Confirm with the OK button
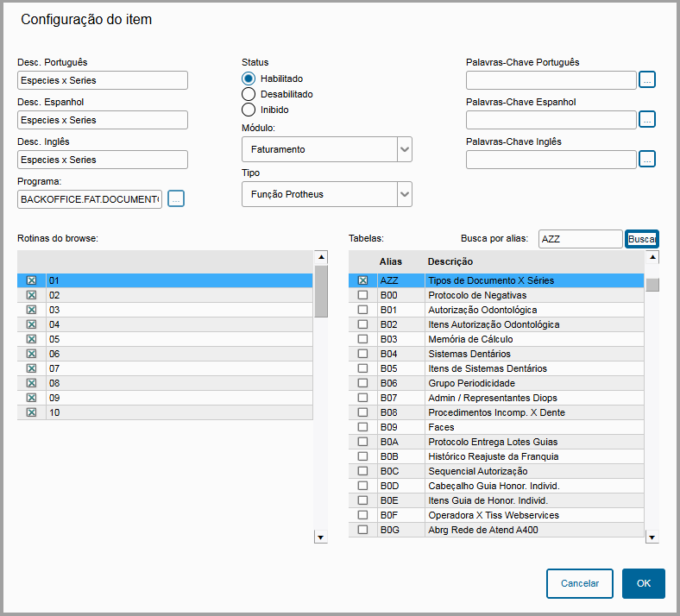680x616 pixels. click(x=643, y=583)
